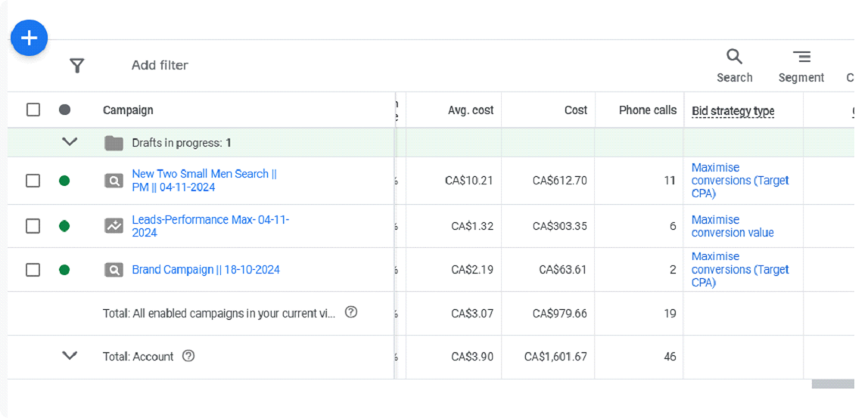Open Maximise conversion value bid strategy link
868x418 pixels.
(732, 226)
